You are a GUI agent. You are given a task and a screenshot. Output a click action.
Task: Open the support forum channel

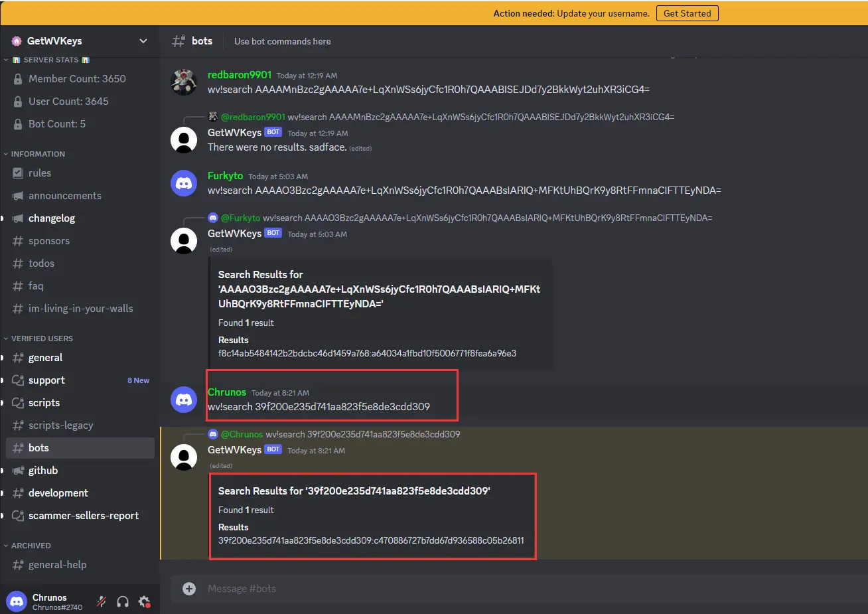coord(46,380)
